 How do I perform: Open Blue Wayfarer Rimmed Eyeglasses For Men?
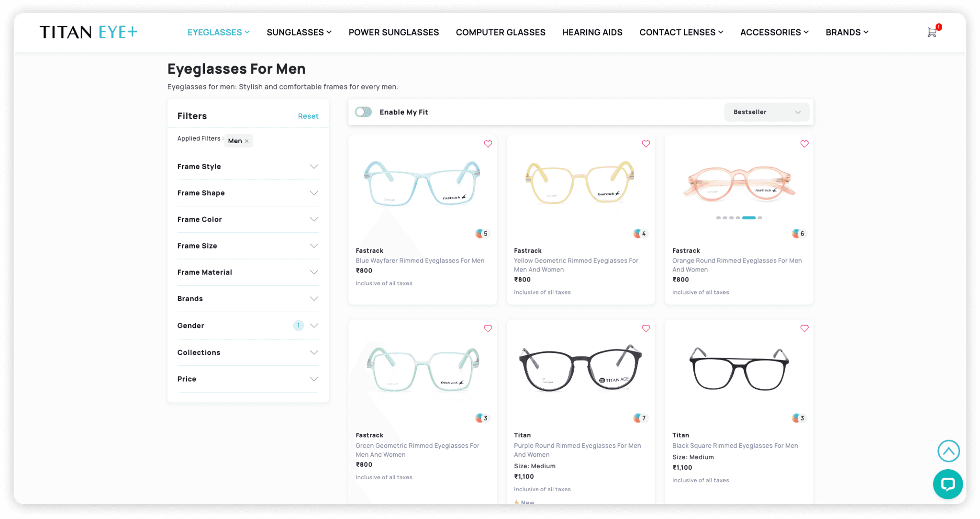point(420,260)
